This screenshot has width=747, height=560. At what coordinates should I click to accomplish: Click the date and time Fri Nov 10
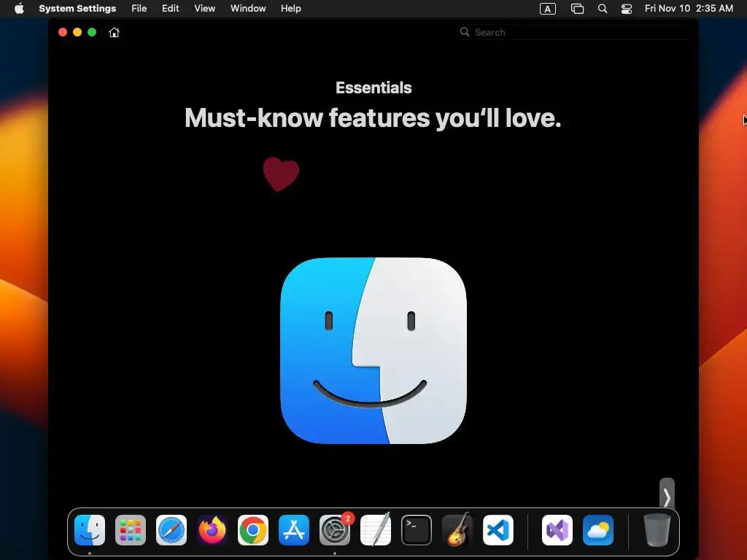(689, 8)
